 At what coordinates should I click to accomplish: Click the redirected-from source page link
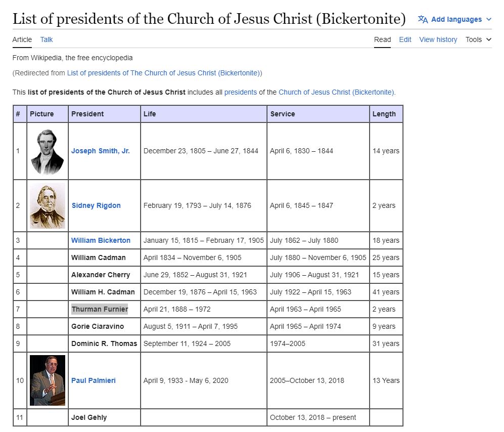(x=163, y=73)
